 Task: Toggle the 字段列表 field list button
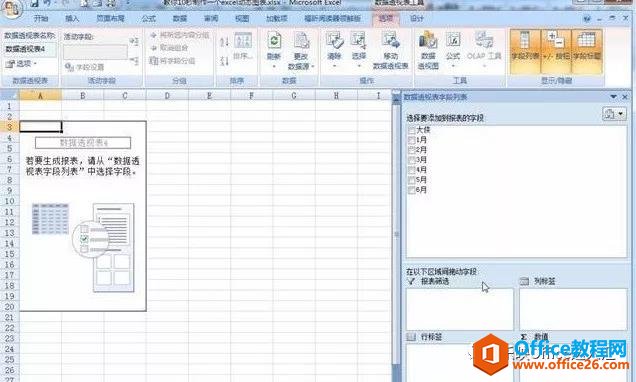pyautogui.click(x=524, y=51)
